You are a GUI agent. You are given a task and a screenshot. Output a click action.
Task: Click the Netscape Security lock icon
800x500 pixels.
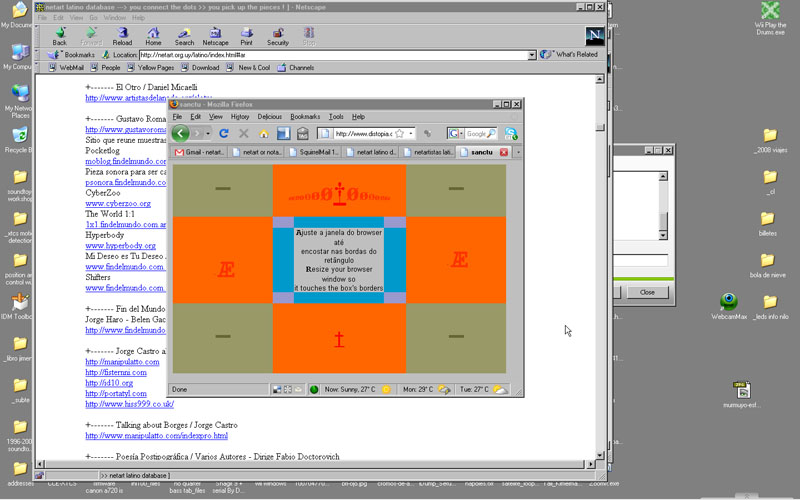278,37
